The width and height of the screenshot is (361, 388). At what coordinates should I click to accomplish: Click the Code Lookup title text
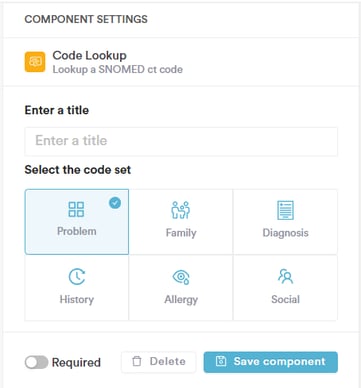tap(89, 55)
